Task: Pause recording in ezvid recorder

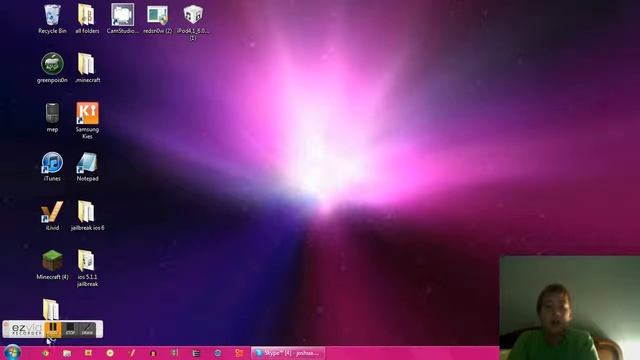Action: pyautogui.click(x=53, y=329)
